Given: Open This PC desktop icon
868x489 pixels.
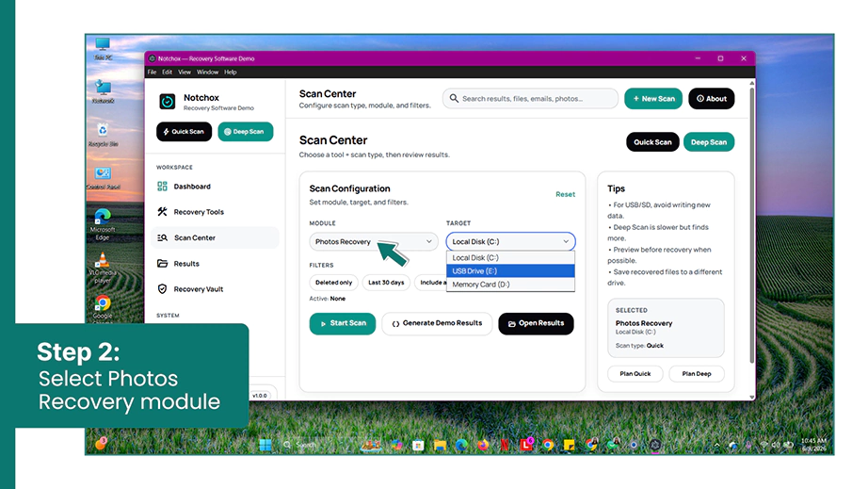Looking at the screenshot, I should click(103, 48).
